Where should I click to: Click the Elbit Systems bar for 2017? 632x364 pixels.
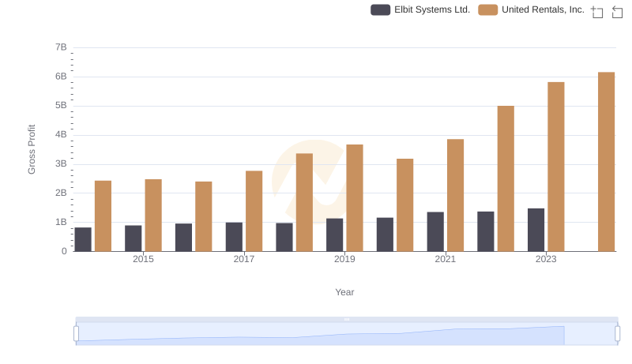pyautogui.click(x=234, y=237)
